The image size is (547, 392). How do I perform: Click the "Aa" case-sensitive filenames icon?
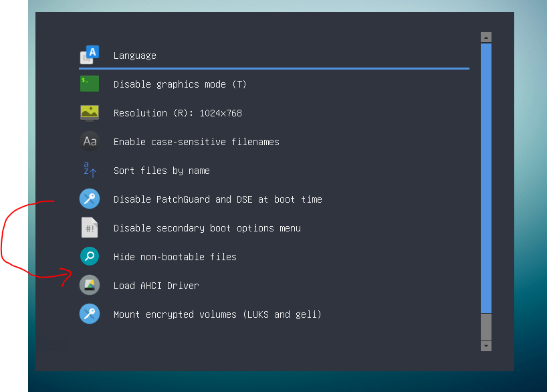click(x=90, y=141)
